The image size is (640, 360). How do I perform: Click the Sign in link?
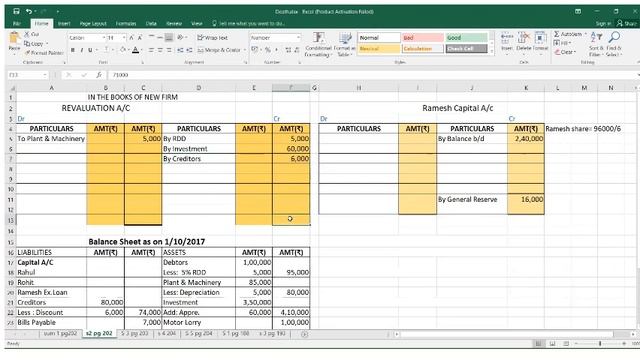pos(603,24)
